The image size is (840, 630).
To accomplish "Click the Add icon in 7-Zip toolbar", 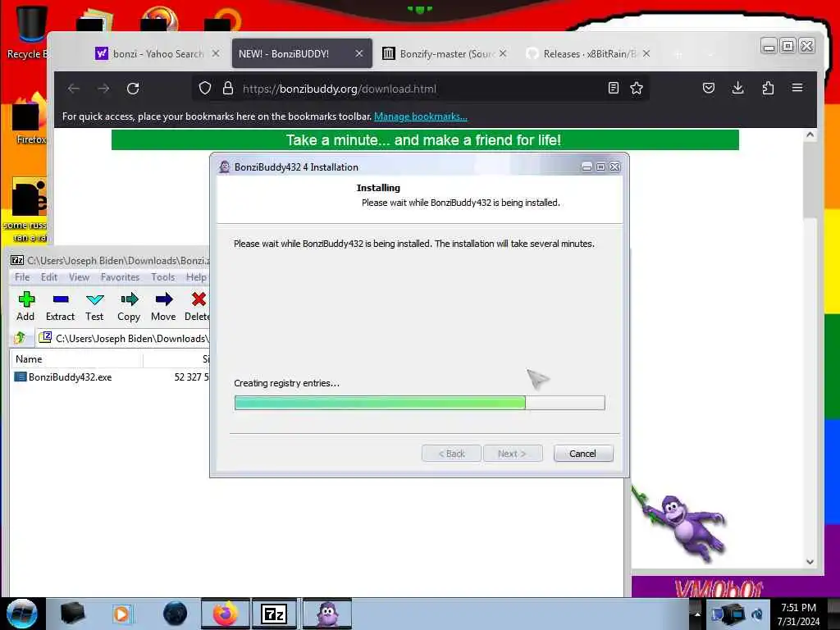I will 25,299.
